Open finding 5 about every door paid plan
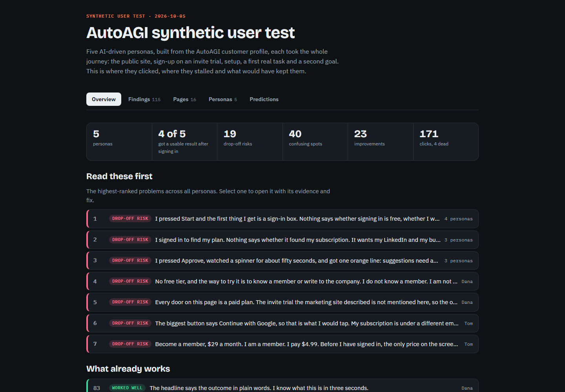 click(282, 302)
